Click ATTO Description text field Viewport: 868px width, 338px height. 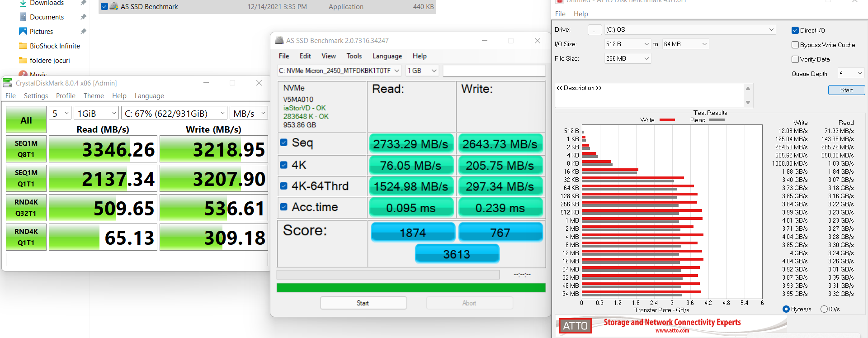click(650, 95)
